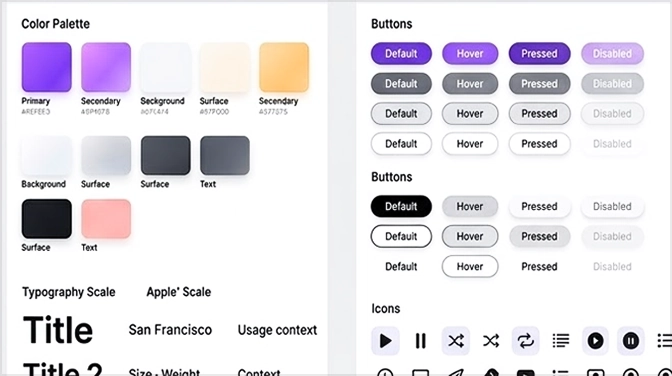Click light gray outlined Pressed, first Buttons section
This screenshot has height=376, width=672.
(540, 114)
